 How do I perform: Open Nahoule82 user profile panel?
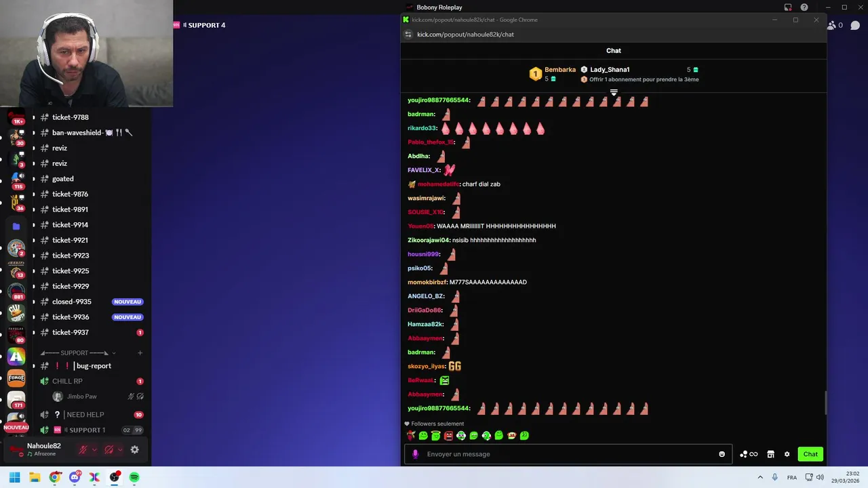(42, 449)
